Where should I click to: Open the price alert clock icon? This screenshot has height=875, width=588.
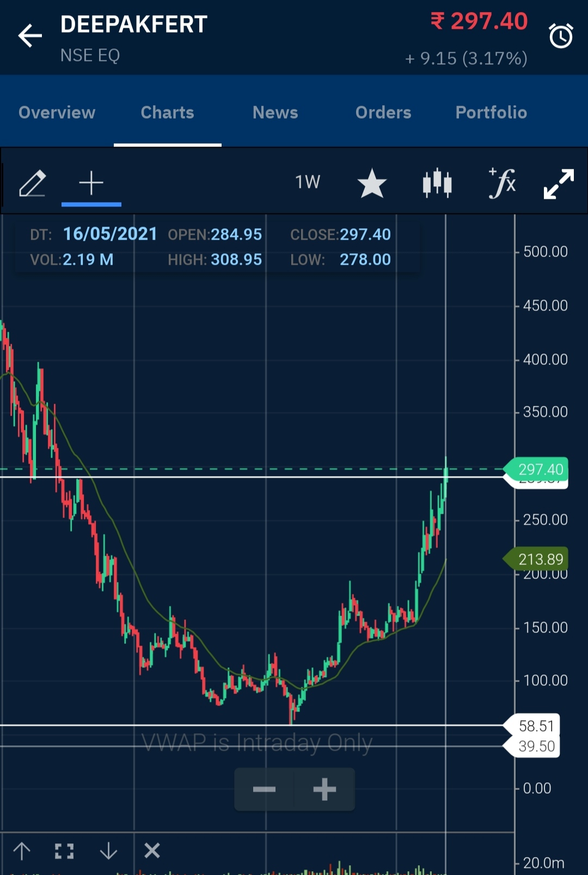(x=560, y=37)
